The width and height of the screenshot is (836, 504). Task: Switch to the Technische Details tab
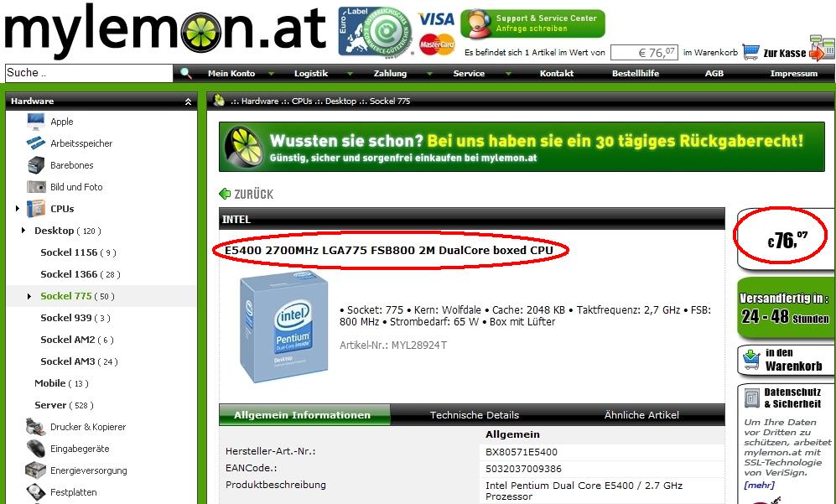pyautogui.click(x=474, y=415)
